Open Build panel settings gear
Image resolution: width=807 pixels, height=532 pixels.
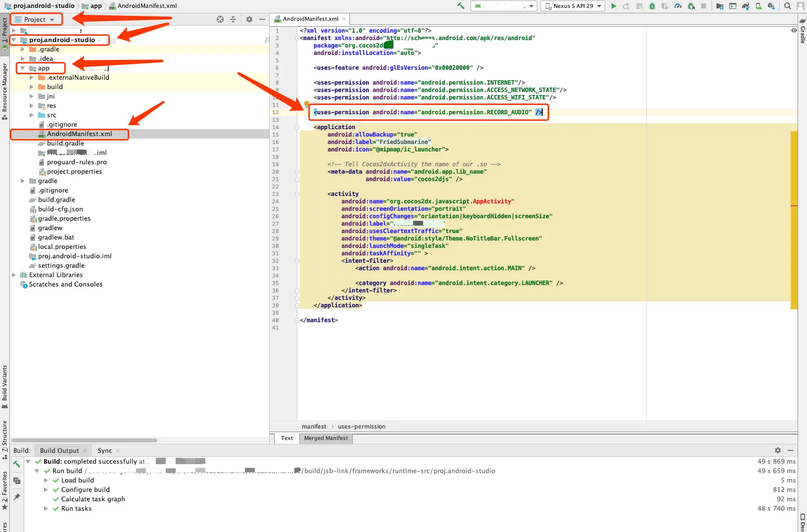778,450
